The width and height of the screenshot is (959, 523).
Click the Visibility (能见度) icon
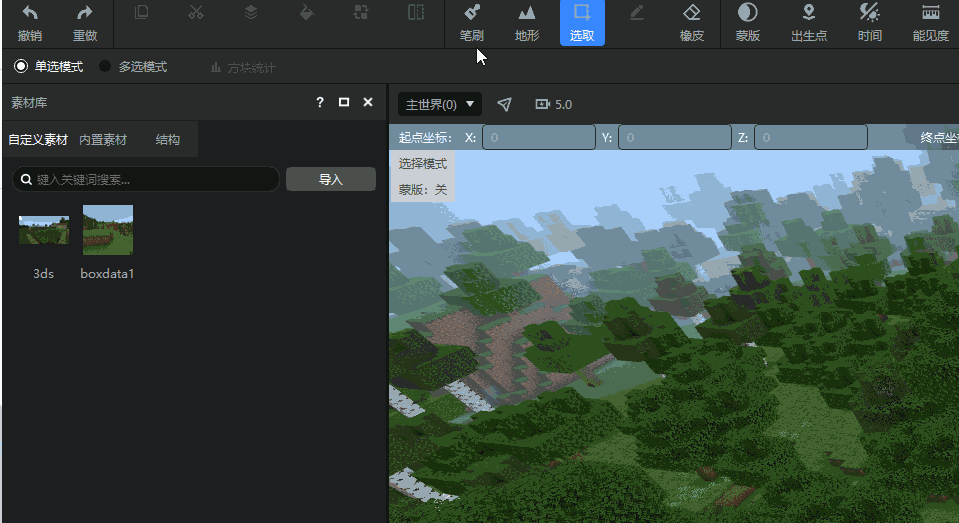(930, 14)
